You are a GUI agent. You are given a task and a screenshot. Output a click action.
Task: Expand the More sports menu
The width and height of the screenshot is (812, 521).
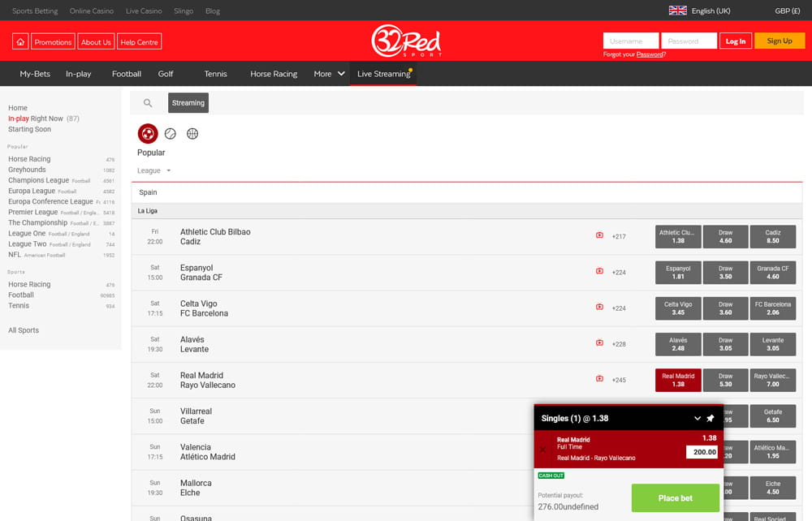(x=328, y=74)
